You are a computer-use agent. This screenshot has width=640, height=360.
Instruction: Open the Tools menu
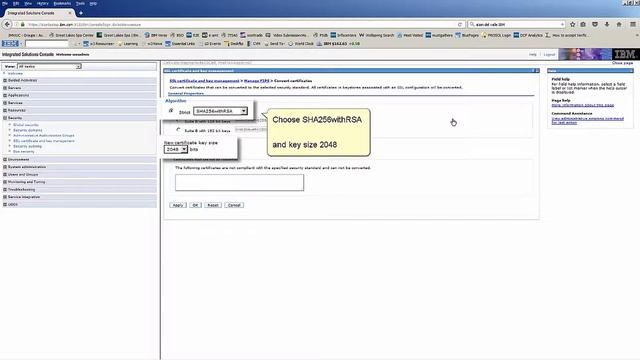click(x=80, y=3)
